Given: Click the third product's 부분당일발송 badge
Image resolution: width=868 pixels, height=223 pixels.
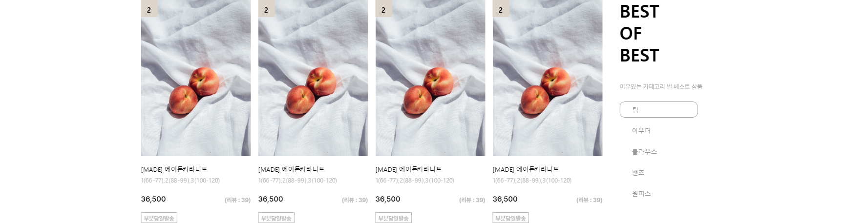Looking at the screenshot, I should [394, 218].
